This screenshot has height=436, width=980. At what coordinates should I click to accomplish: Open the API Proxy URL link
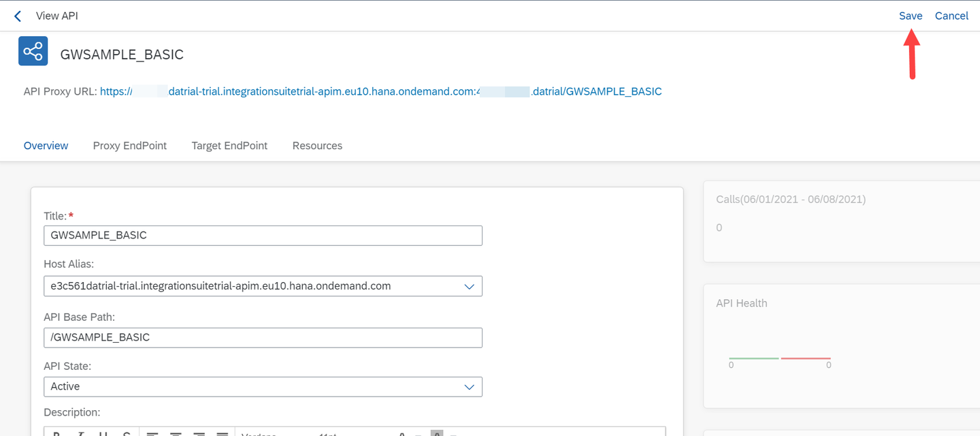click(380, 91)
